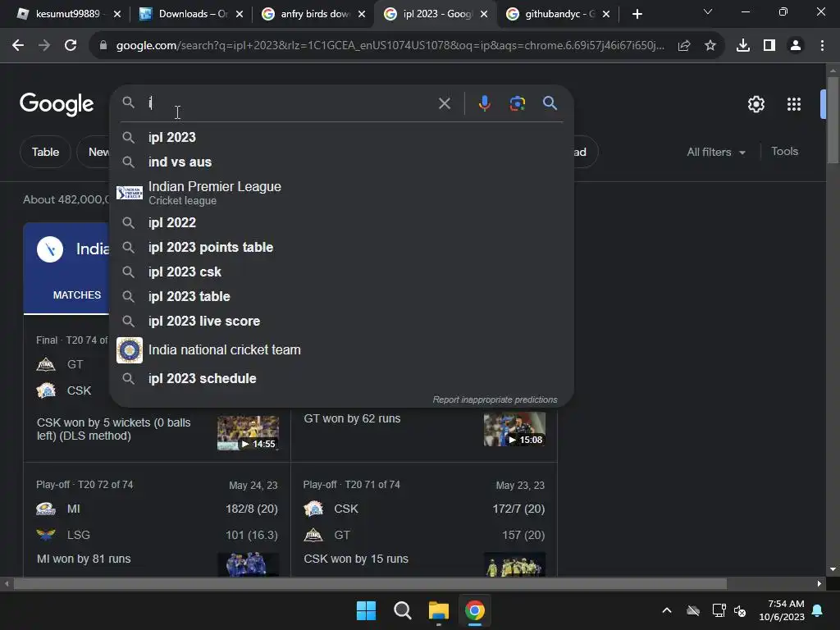Open taskbar clock showing 7:54 AM
Viewport: 840px width, 630px height.
click(782, 610)
